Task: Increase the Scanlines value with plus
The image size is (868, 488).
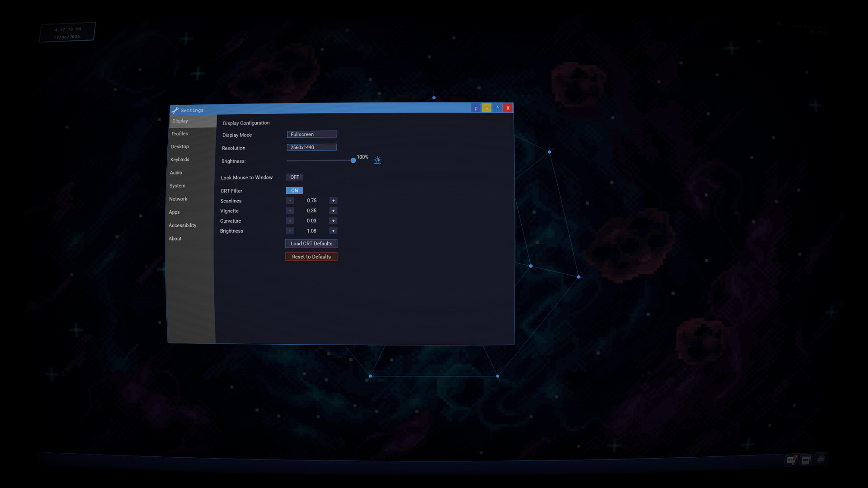Action: [x=333, y=201]
